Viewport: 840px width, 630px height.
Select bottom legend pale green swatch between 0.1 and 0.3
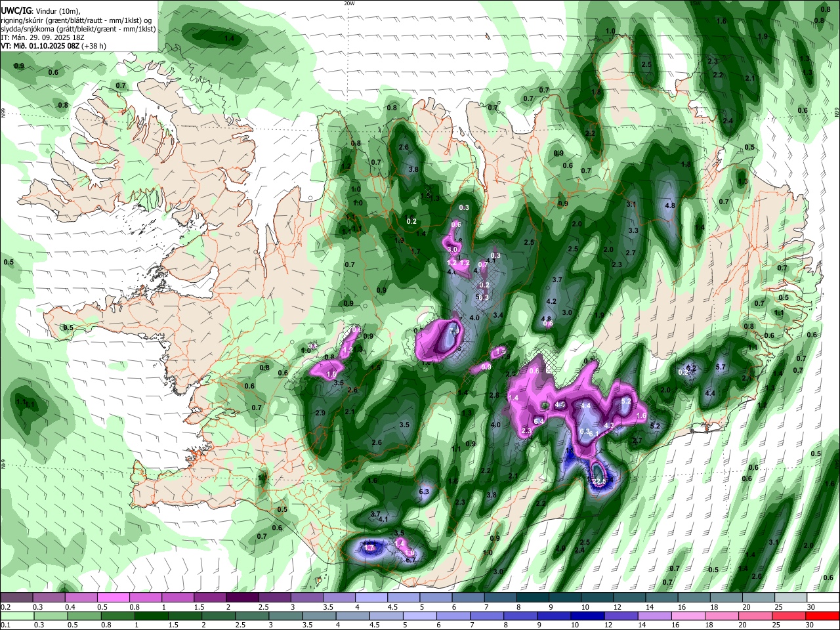(16, 616)
